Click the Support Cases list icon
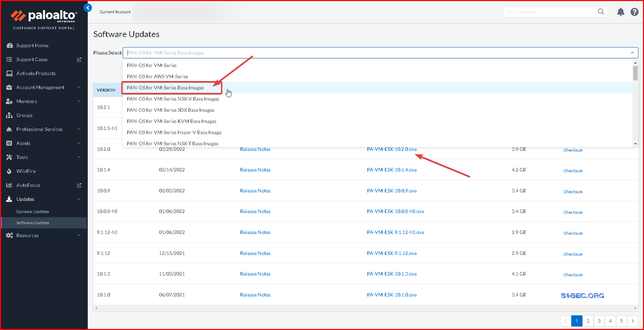 tap(9, 59)
